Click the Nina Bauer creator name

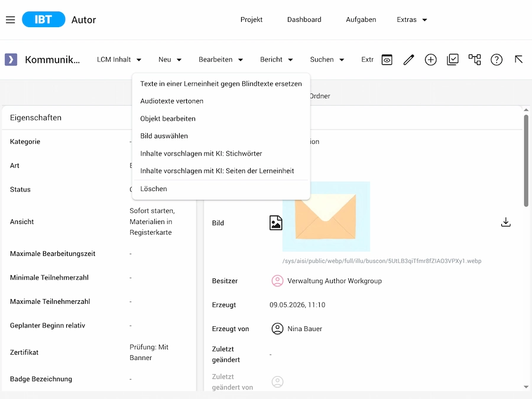(x=304, y=329)
